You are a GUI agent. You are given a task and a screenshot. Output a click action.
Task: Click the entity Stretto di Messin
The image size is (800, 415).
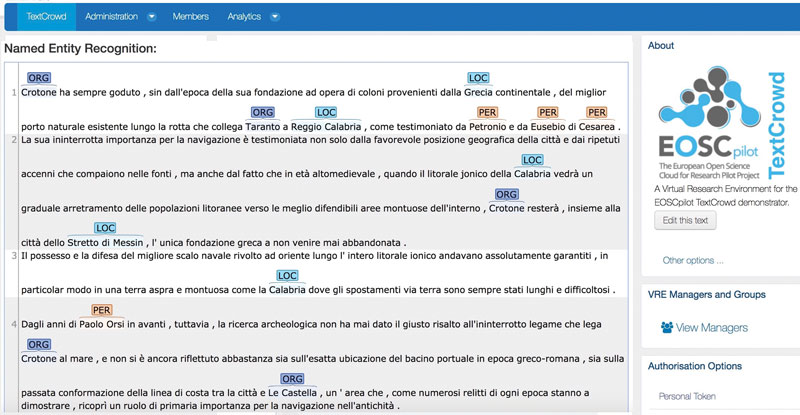(105, 242)
